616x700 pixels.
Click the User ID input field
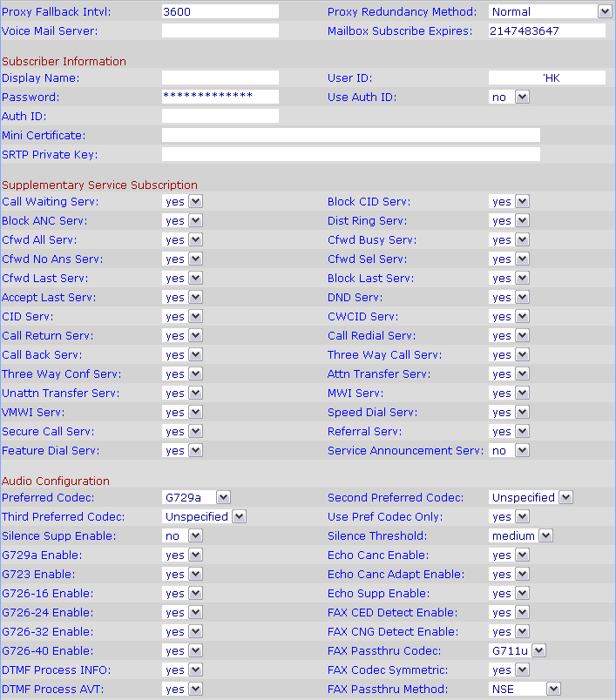coord(546,77)
